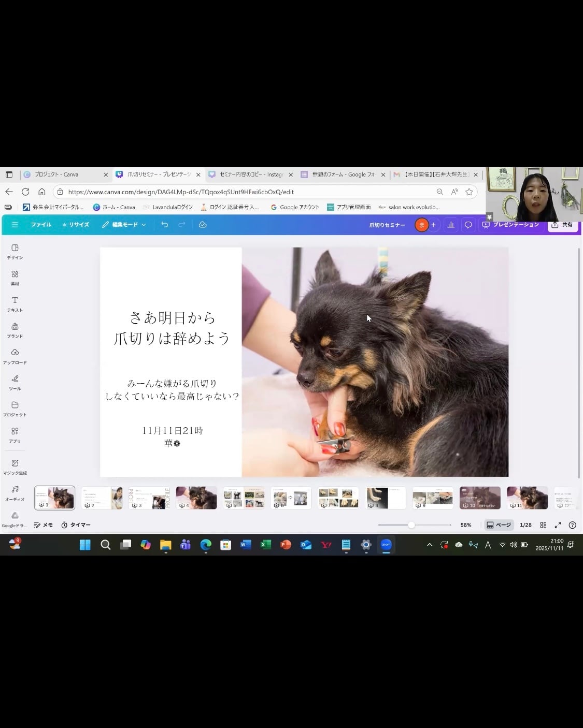Close the 爪切りセミナー browser tab
Image resolution: width=583 pixels, height=728 pixels.
pos(198,175)
